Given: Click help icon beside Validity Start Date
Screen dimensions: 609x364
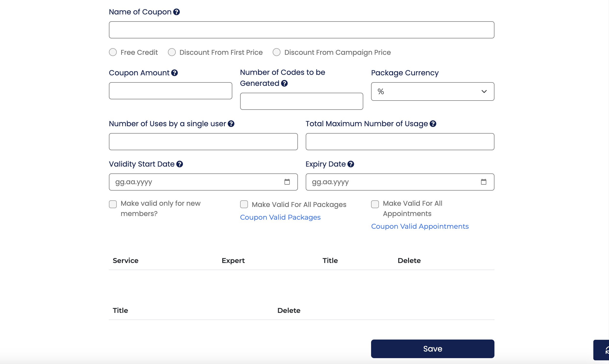Looking at the screenshot, I should point(180,164).
